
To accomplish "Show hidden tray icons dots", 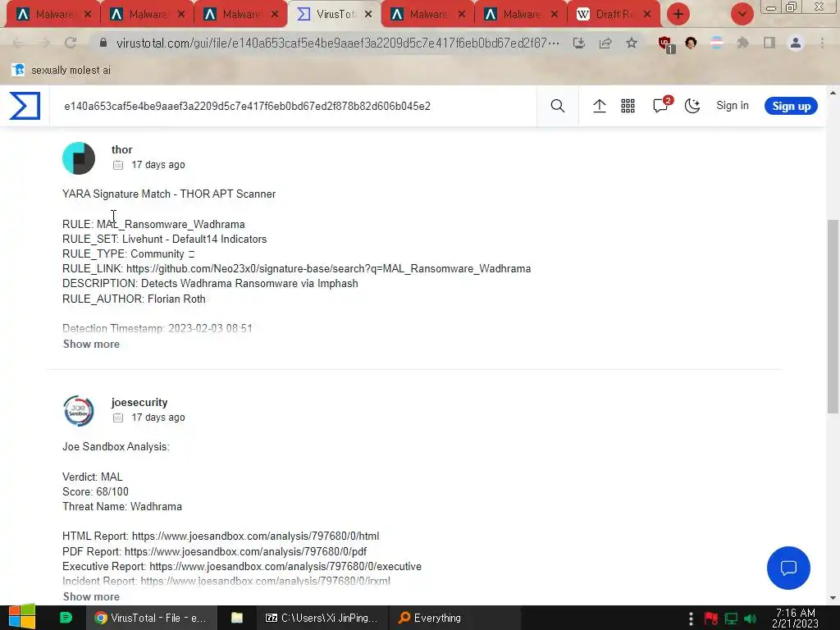I will click(691, 619).
